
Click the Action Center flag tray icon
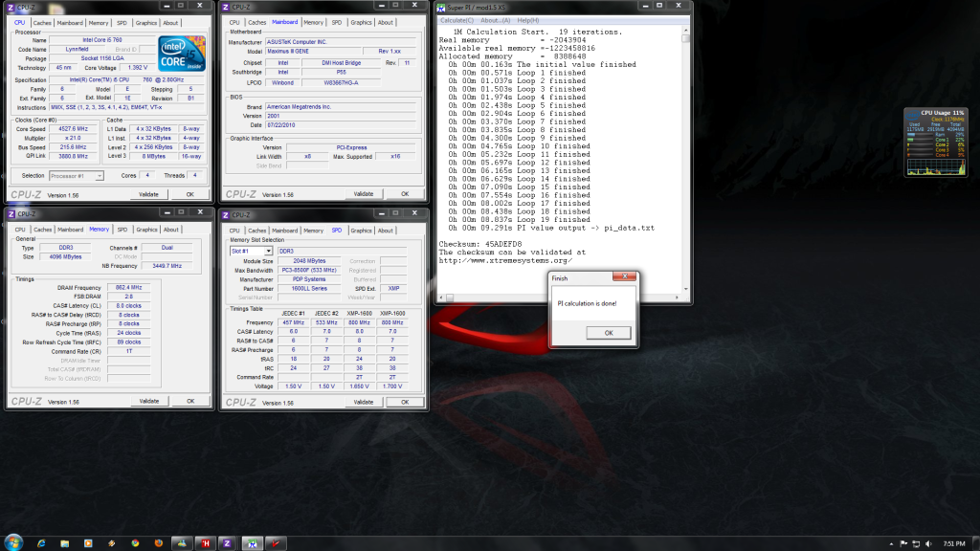(x=902, y=542)
